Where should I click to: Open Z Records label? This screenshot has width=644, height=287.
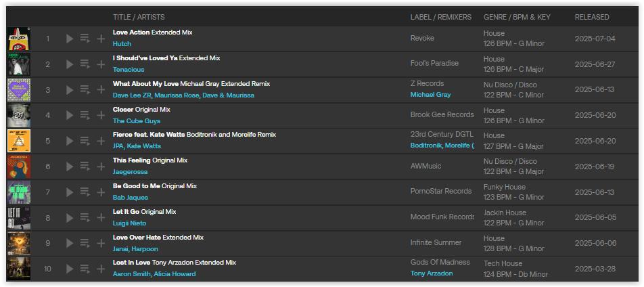(x=427, y=83)
